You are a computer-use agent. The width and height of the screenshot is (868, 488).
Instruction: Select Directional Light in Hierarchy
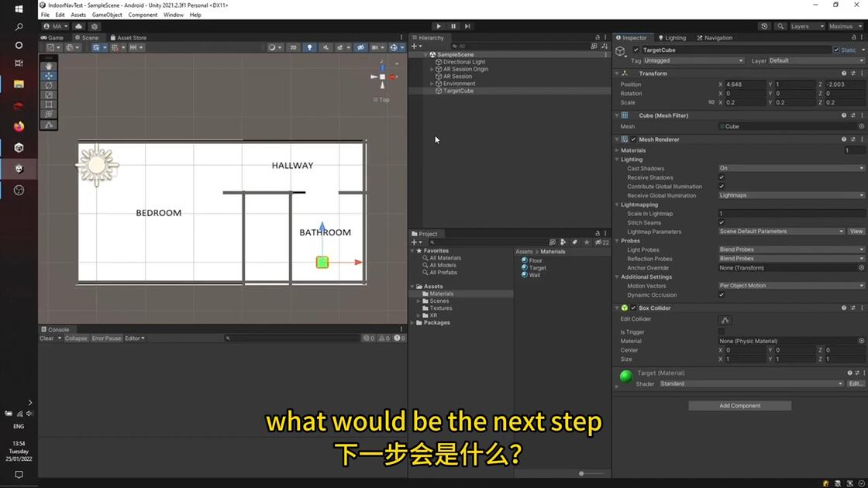[x=464, y=62]
